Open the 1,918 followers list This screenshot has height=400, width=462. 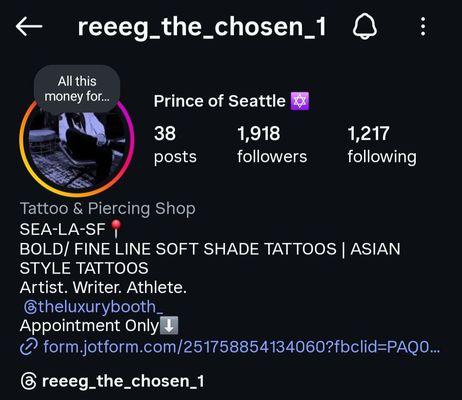[x=272, y=145]
